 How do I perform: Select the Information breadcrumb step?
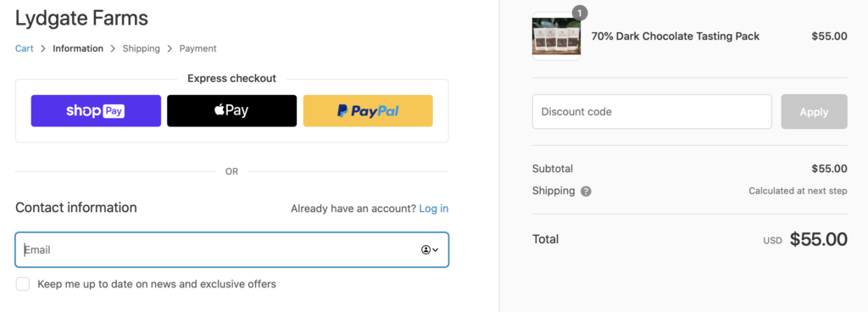[78, 48]
